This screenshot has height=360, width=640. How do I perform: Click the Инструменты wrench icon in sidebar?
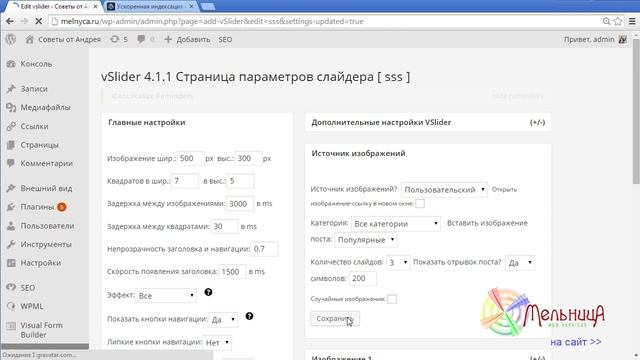pyautogui.click(x=11, y=244)
